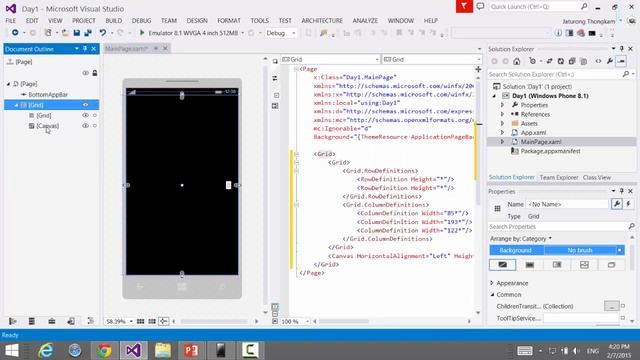Viewport: 640px width, 360px height.
Task: Open PowerPoint from the taskbar
Action: point(191,350)
